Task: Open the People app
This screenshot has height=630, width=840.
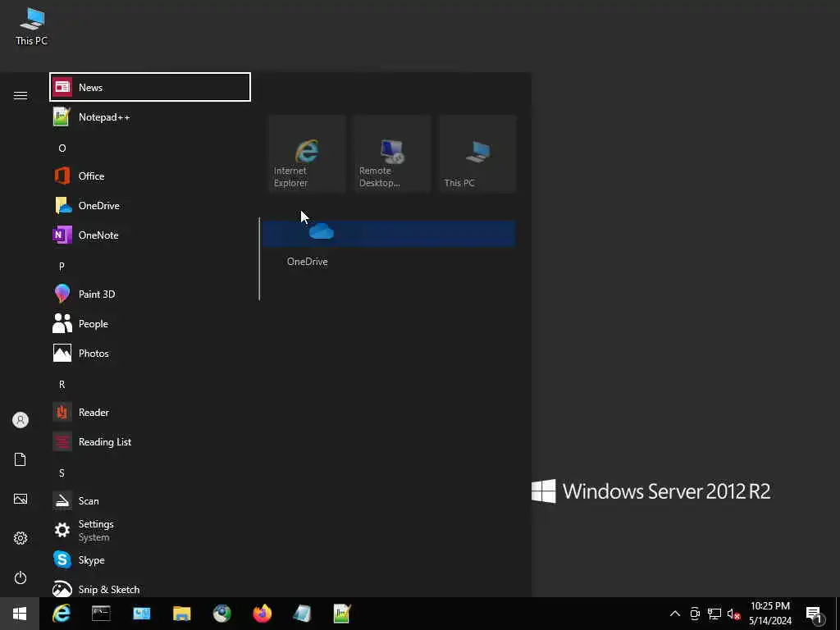Action: (x=150, y=323)
